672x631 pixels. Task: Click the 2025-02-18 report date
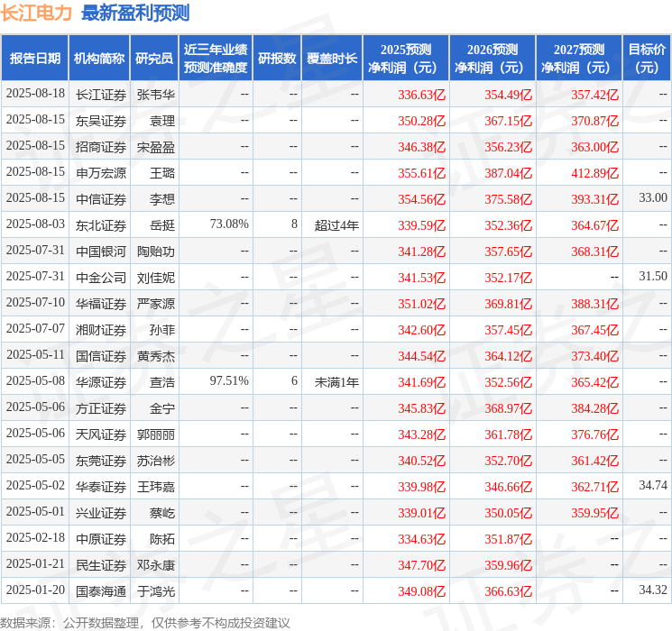tap(35, 537)
